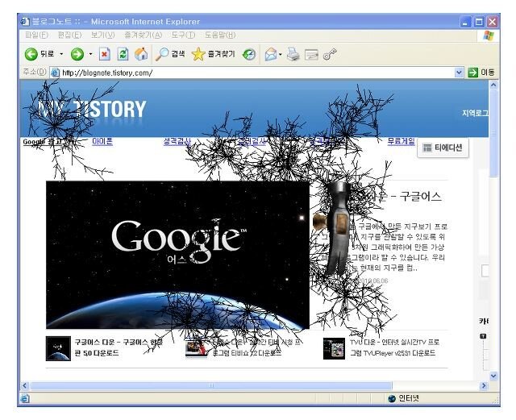
Task: Open the 파일(F) menu
Action: (36, 35)
